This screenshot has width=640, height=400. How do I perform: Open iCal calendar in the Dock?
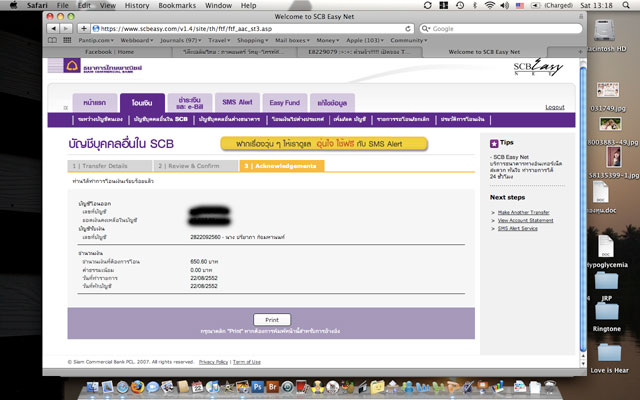[198, 386]
